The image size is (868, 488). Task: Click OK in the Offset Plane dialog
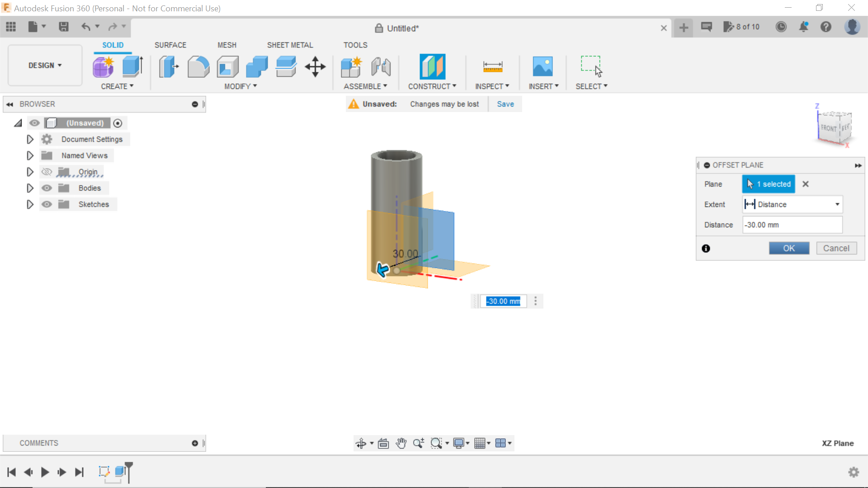[x=789, y=248]
